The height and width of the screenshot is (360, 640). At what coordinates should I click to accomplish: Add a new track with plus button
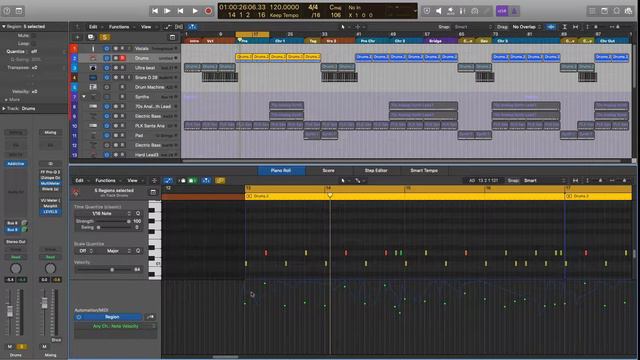pyautogui.click(x=77, y=37)
